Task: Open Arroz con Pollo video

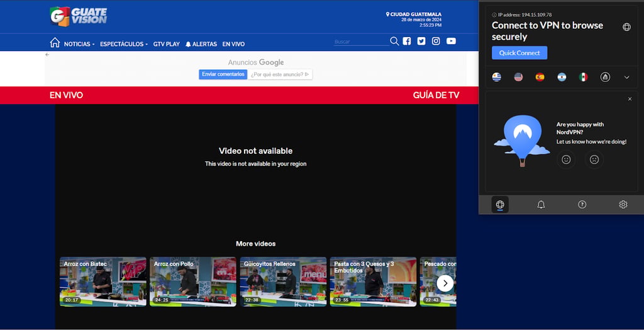Action: tap(193, 282)
